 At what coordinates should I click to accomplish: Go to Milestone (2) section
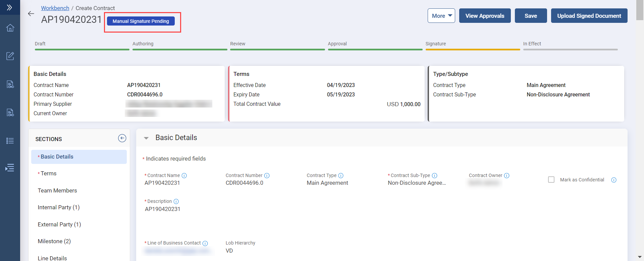pos(54,241)
